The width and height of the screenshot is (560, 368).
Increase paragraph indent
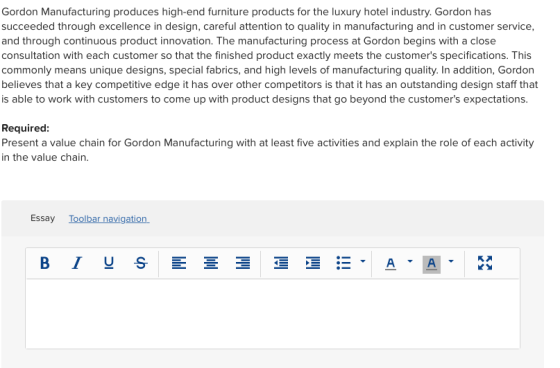[x=313, y=263]
